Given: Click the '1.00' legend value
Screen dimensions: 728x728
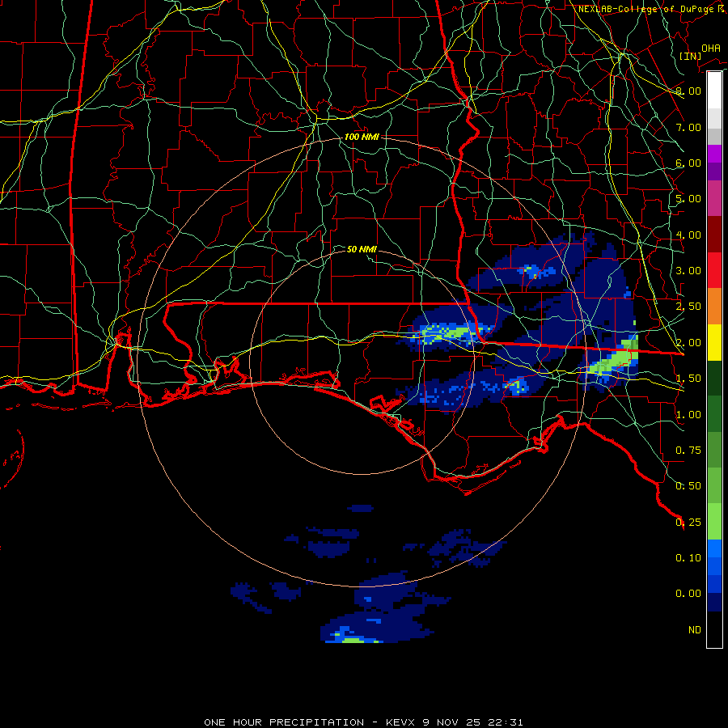Looking at the screenshot, I should 688,415.
